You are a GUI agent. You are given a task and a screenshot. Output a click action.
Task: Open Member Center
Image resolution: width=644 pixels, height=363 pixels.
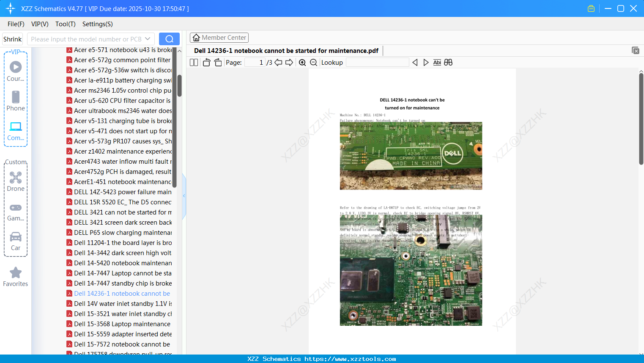point(219,38)
